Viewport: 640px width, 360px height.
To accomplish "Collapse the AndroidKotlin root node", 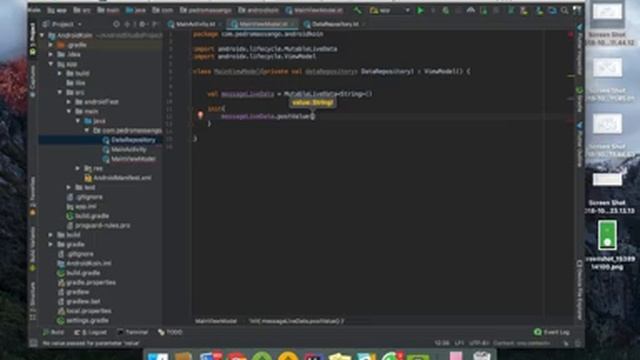I will [42, 36].
